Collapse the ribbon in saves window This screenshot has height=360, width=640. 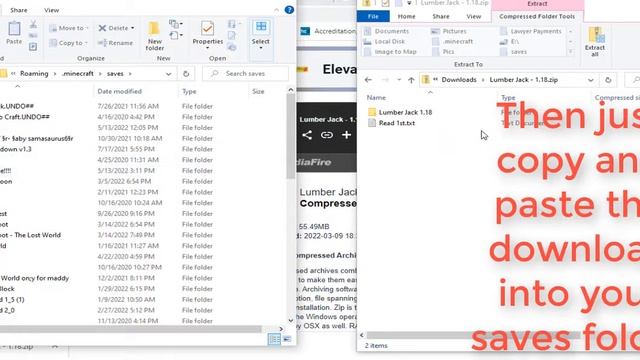click(277, 10)
